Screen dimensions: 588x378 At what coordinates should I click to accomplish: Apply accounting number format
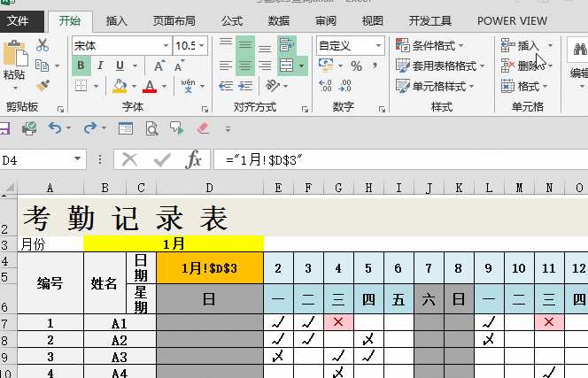point(326,66)
